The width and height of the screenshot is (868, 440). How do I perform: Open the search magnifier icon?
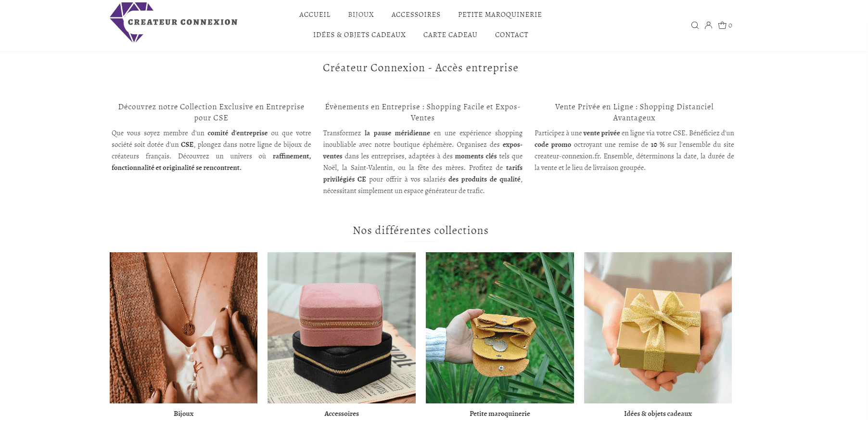click(695, 26)
